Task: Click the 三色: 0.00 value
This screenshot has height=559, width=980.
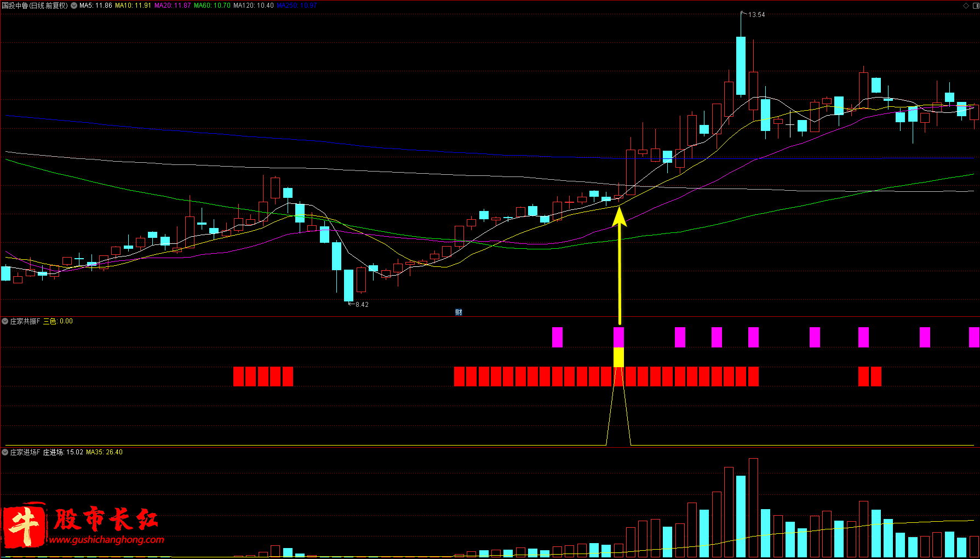Action: (58, 321)
